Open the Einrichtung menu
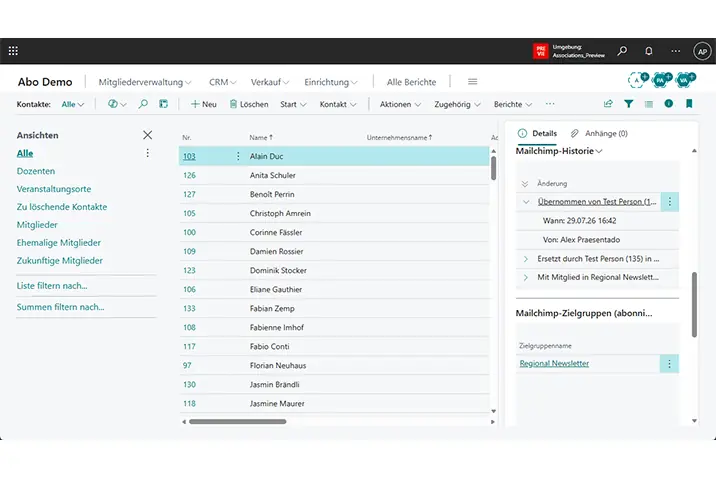This screenshot has height=478, width=716. coord(331,82)
